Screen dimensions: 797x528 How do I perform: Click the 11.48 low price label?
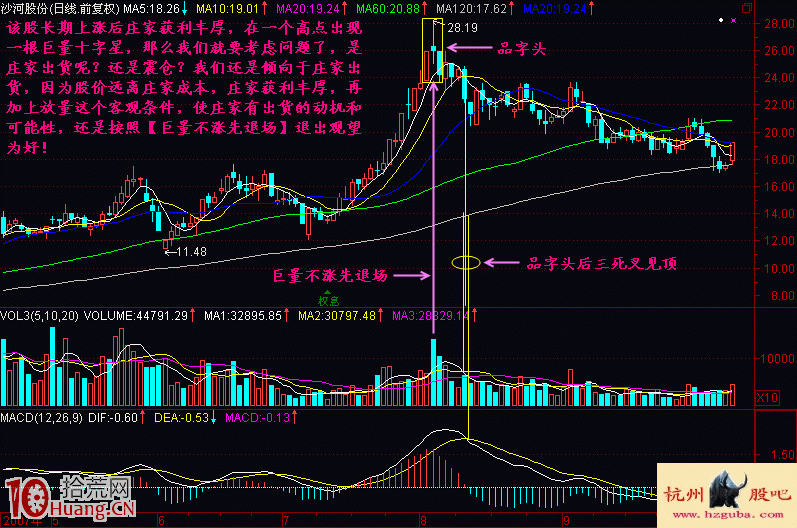pyautogui.click(x=191, y=252)
